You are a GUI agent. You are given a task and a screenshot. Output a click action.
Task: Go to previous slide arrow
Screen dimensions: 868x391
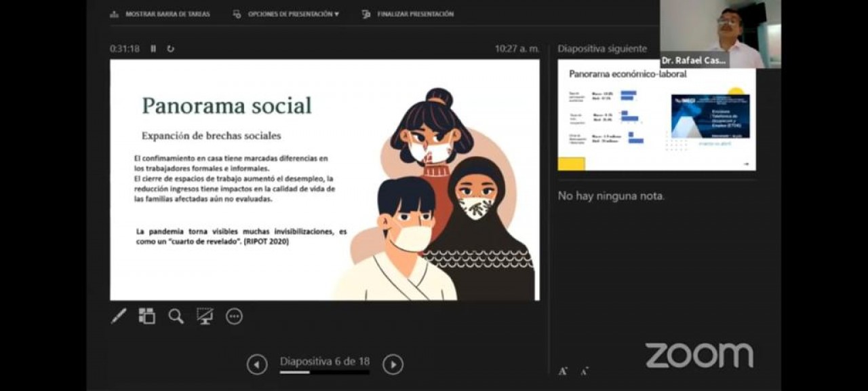tap(256, 365)
